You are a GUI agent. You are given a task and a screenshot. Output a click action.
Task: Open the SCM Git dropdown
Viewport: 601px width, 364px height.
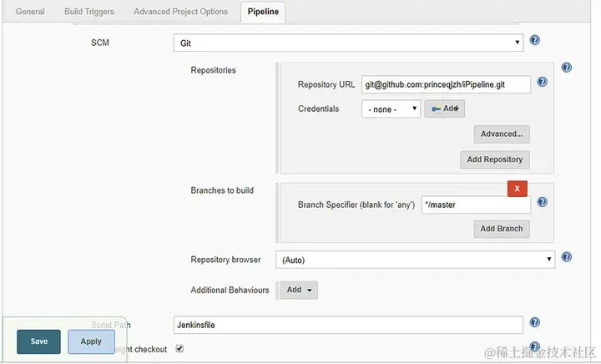coord(348,42)
